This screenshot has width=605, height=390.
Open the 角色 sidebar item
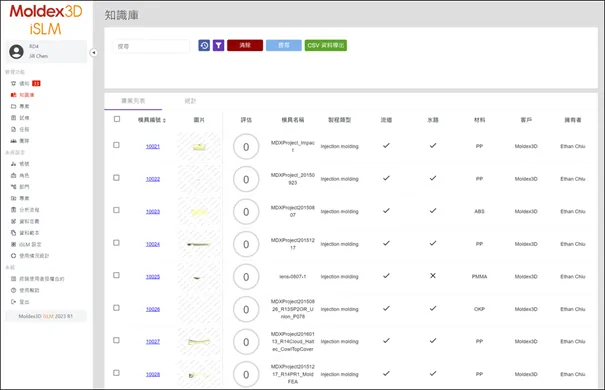(x=20, y=176)
